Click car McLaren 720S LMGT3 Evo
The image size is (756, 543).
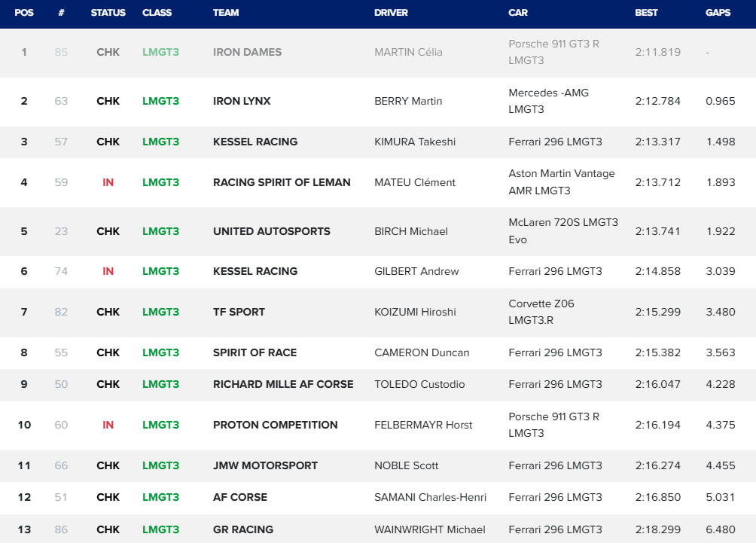click(x=563, y=231)
